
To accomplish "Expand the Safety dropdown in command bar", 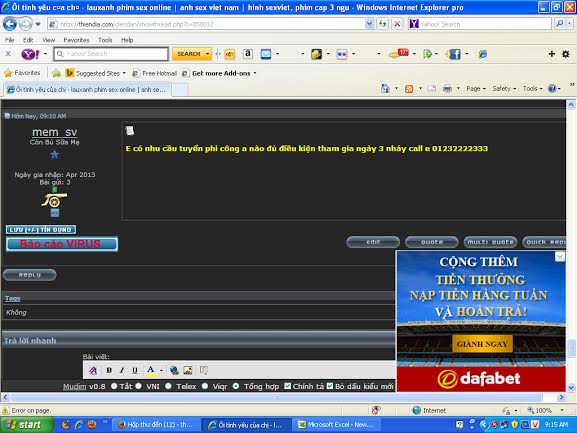I will pyautogui.click(x=504, y=89).
